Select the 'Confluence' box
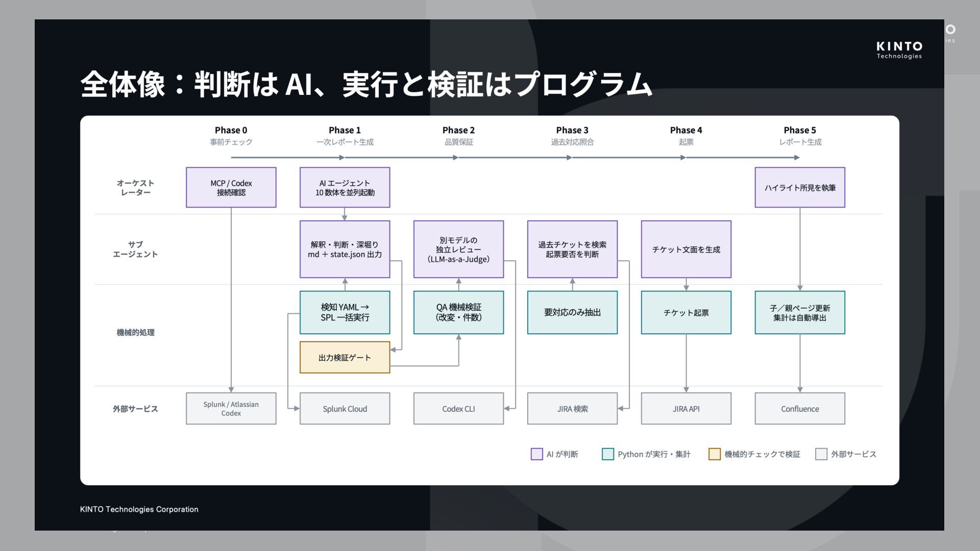Viewport: 980px width, 551px height. click(800, 409)
